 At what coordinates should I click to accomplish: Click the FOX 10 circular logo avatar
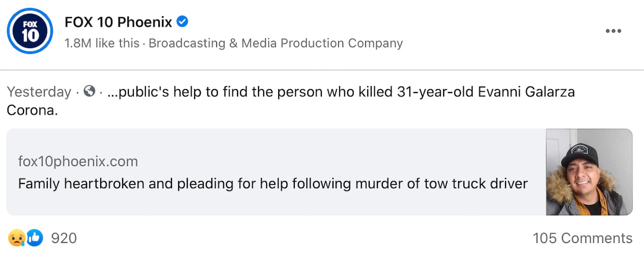pos(30,31)
